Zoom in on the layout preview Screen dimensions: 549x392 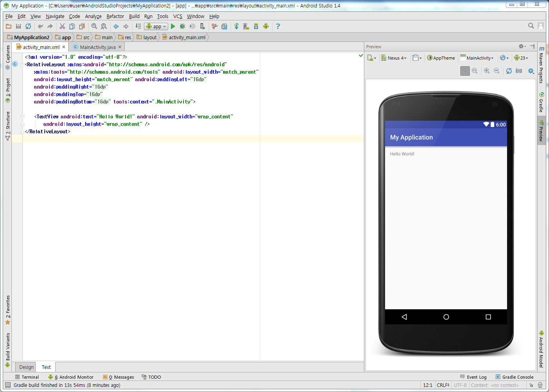point(487,71)
